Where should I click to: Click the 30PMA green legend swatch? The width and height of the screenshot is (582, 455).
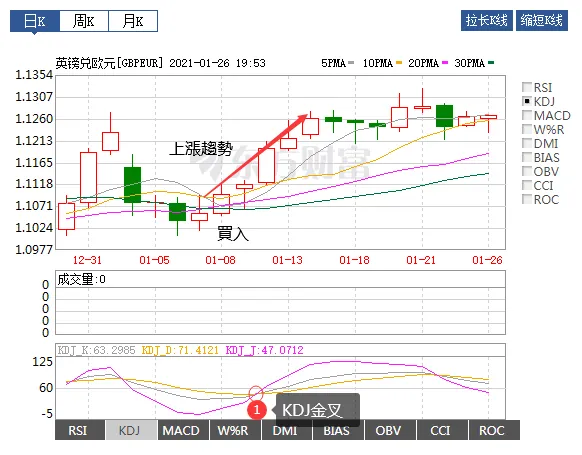tap(491, 63)
